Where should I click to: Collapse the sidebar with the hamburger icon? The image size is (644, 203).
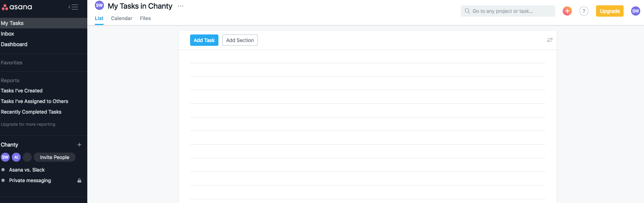point(73,7)
